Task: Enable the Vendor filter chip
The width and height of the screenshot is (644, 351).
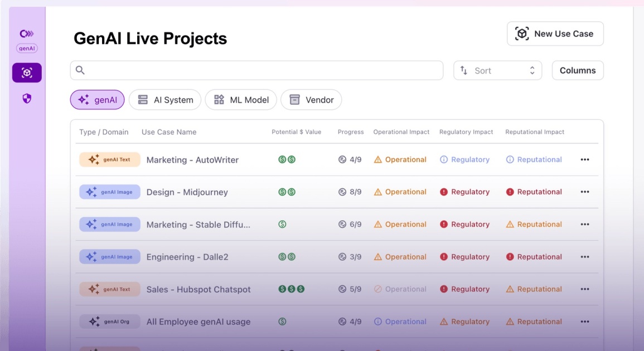Action: [311, 100]
